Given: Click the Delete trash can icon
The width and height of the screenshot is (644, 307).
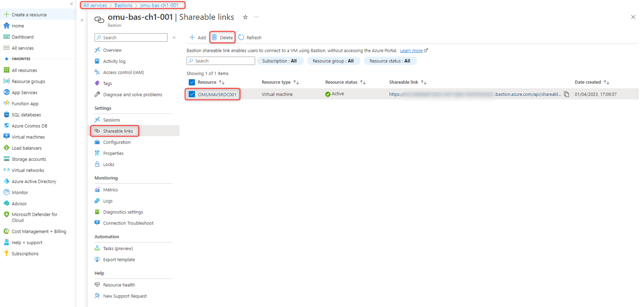Looking at the screenshot, I should tap(215, 37).
